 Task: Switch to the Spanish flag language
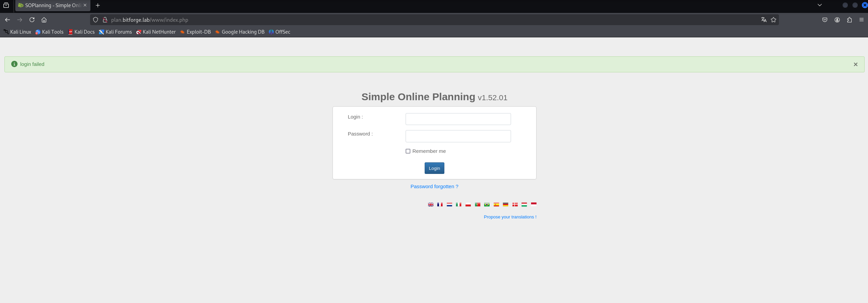pos(496,204)
